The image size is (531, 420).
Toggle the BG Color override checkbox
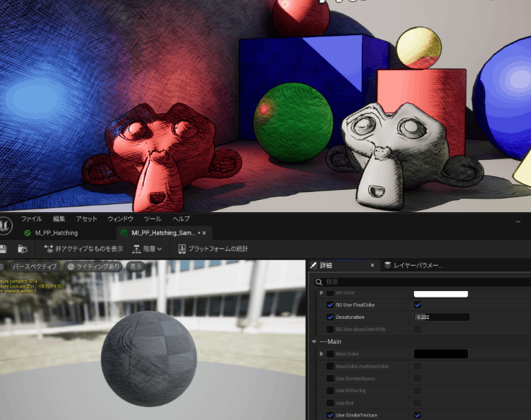(330, 293)
